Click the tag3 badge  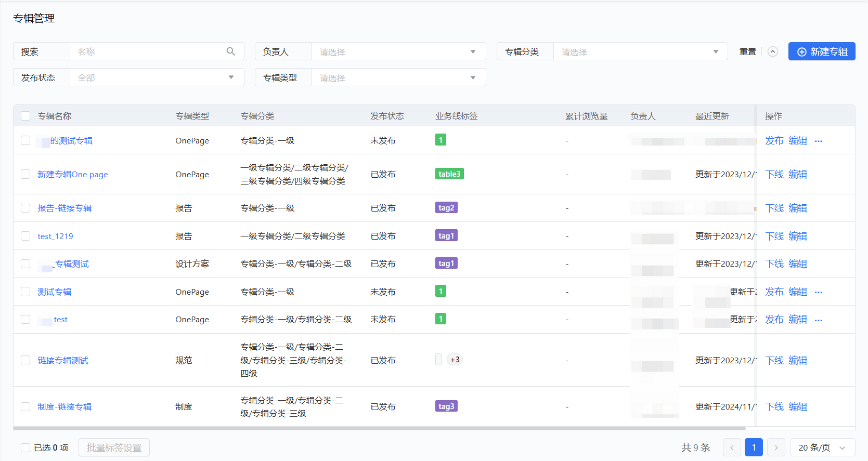446,406
